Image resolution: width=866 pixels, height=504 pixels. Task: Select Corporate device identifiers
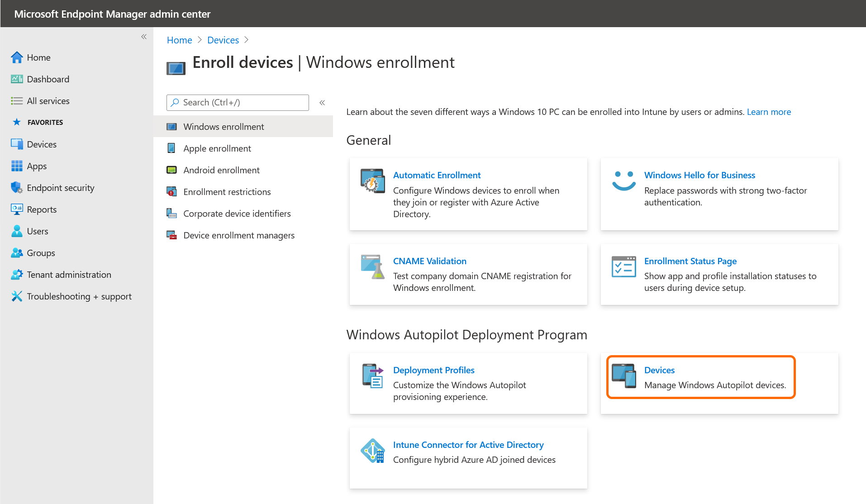237,214
